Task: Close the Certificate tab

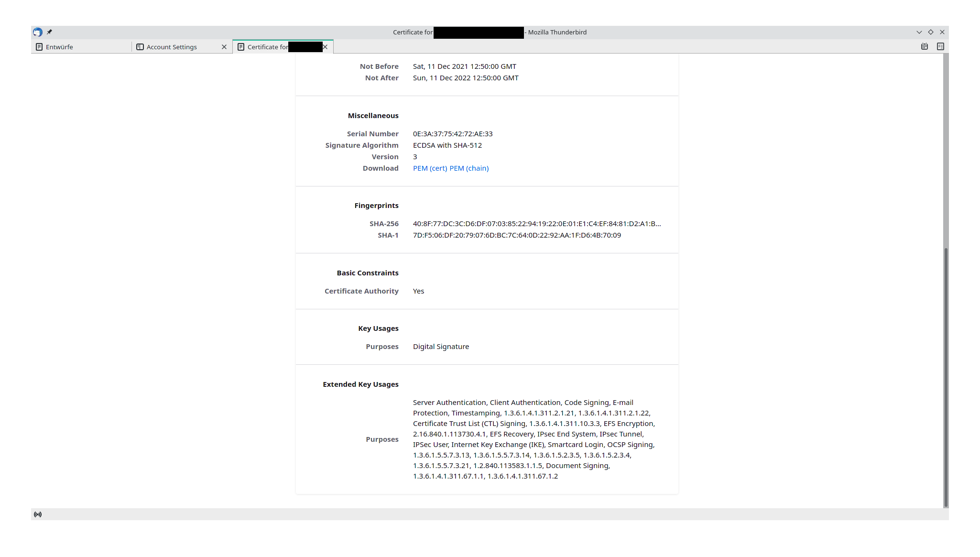Action: (325, 47)
